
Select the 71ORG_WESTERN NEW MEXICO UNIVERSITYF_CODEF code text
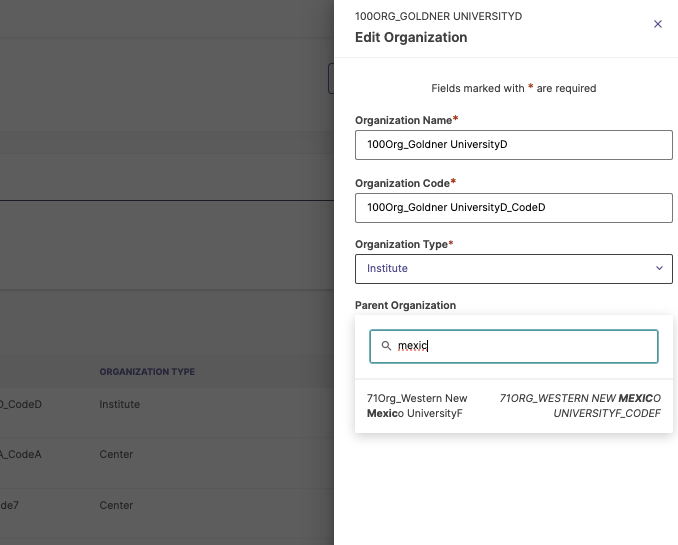point(580,406)
